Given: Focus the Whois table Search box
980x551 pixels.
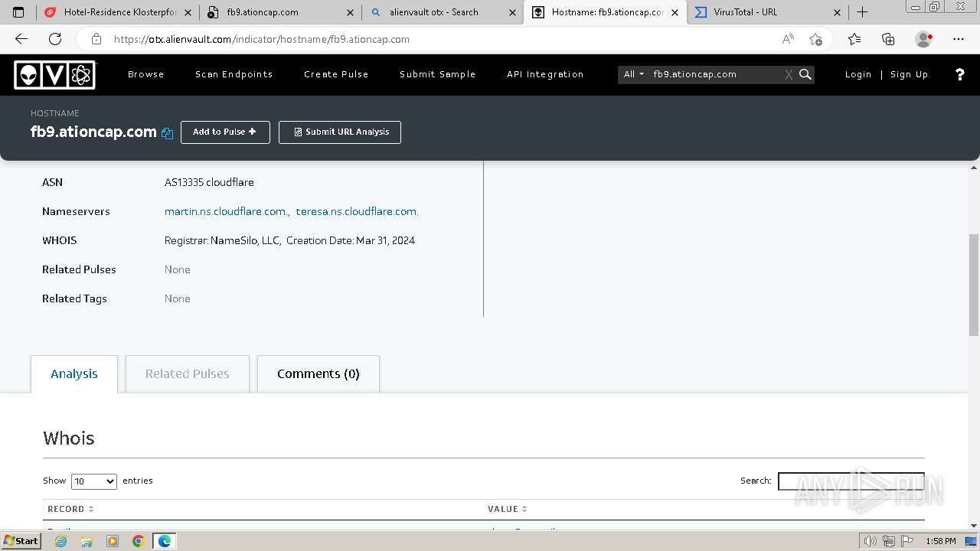Looking at the screenshot, I should 851,481.
